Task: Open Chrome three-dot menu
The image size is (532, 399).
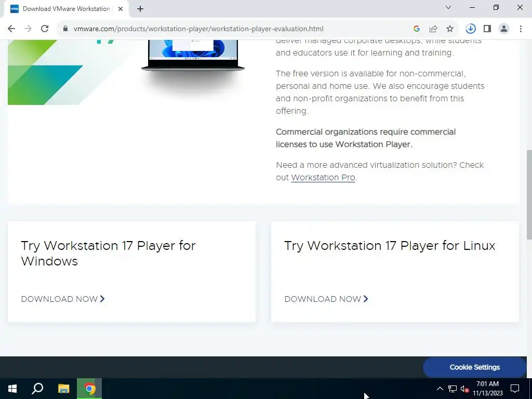Action: click(521, 29)
